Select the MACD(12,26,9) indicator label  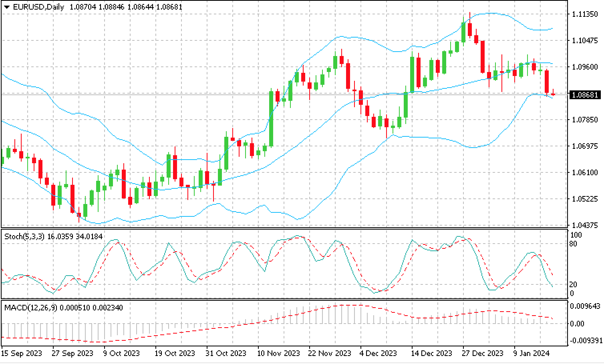tap(30, 308)
